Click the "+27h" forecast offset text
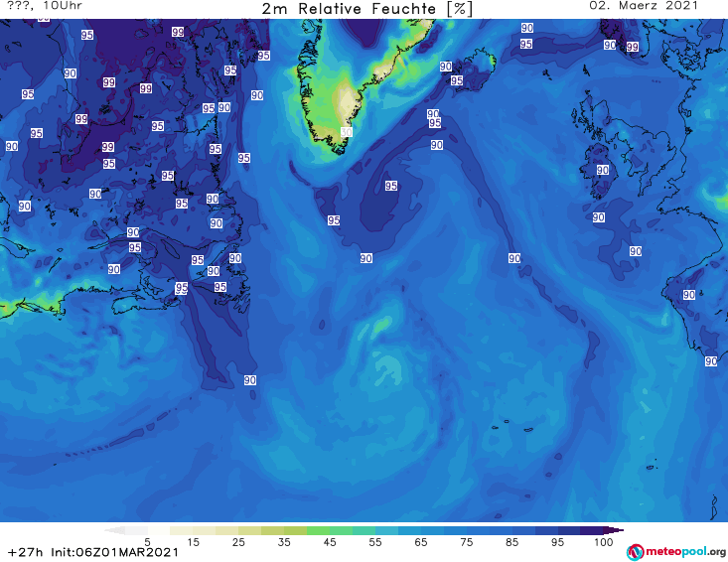 click(x=26, y=552)
